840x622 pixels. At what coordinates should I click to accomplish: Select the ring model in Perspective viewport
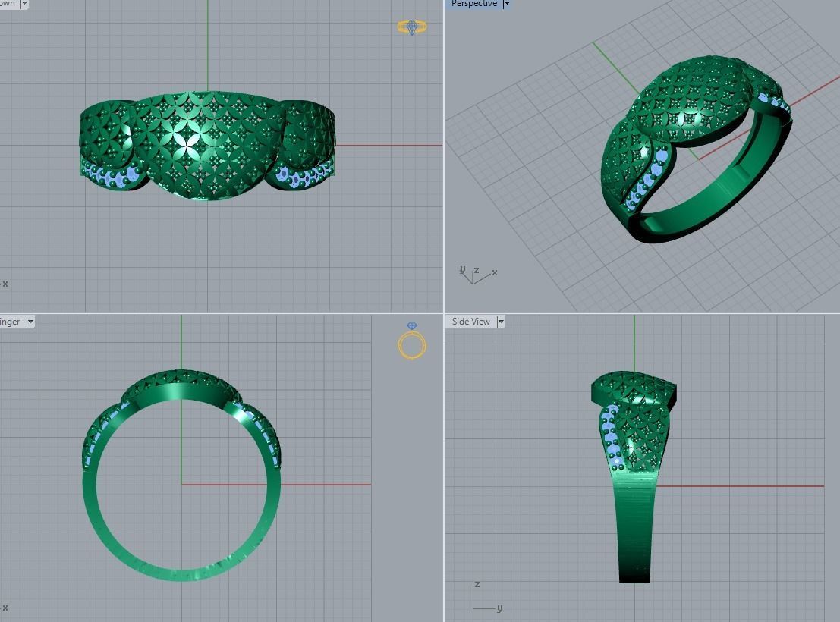[x=695, y=150]
